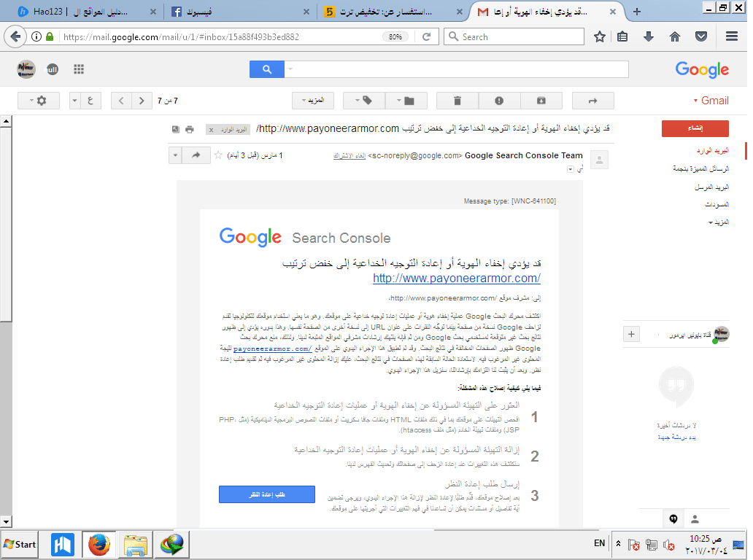Open Firefox from the taskbar
The width and height of the screenshot is (753, 560).
[x=99, y=545]
